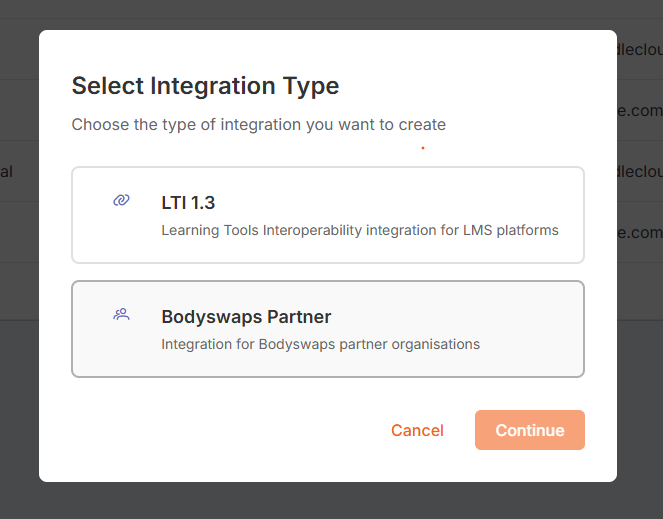The image size is (663, 519).
Task: Click the "Bodyswaps Partner" title text
Action: 246,317
